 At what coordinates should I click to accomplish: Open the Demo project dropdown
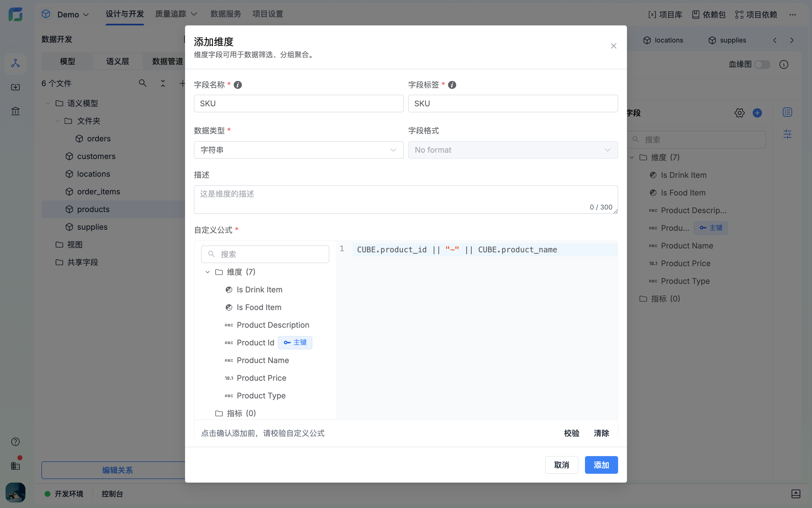73,14
